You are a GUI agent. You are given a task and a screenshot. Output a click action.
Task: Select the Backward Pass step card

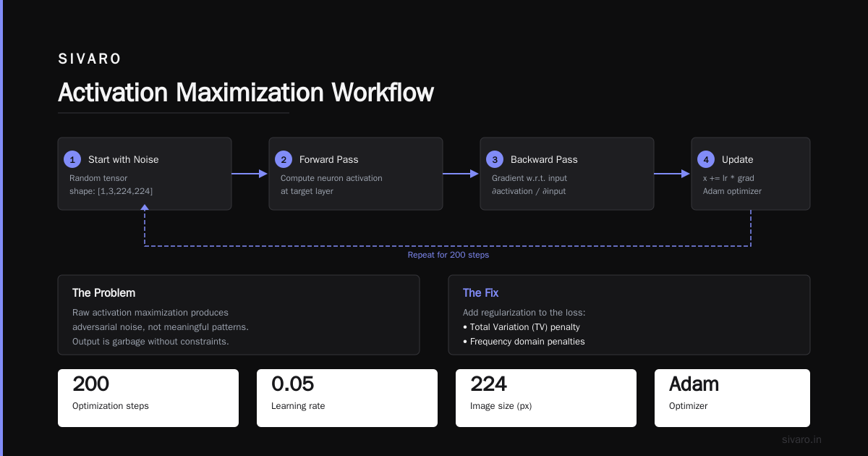point(567,174)
